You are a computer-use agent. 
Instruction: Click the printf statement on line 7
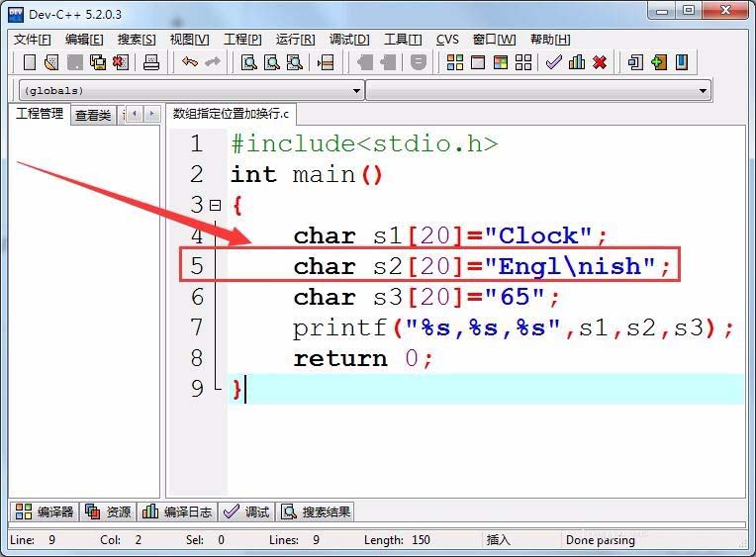[513, 328]
